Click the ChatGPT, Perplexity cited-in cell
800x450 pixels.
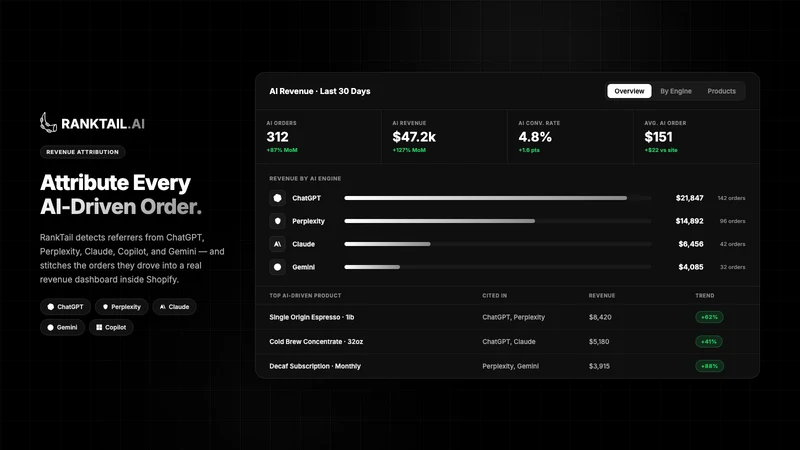pos(513,317)
